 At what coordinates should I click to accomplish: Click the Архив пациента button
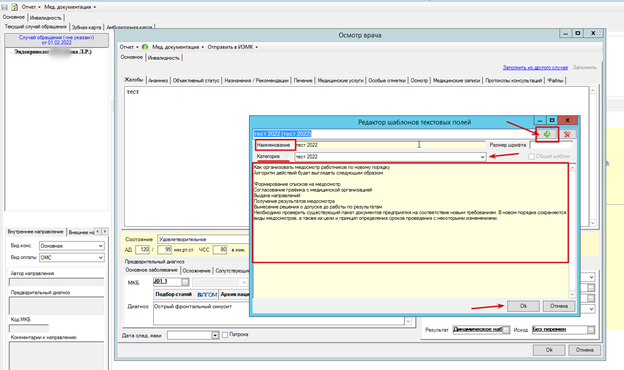point(235,294)
